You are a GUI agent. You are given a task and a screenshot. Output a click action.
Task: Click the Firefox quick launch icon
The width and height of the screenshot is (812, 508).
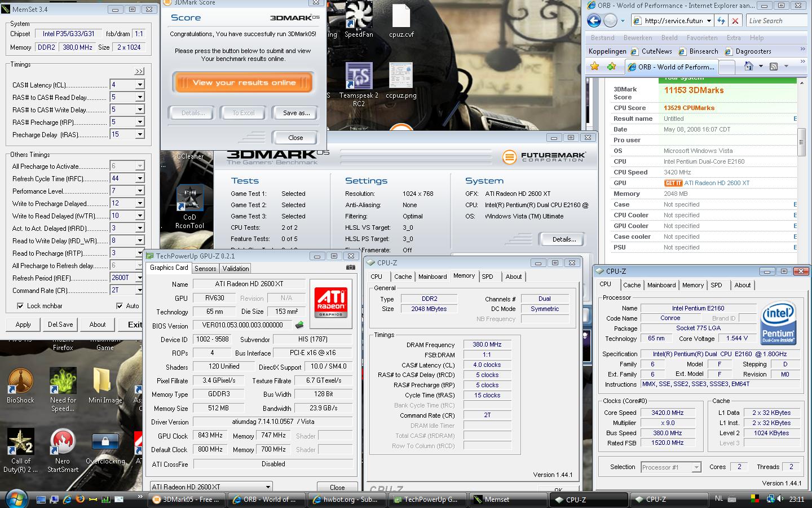(81, 499)
